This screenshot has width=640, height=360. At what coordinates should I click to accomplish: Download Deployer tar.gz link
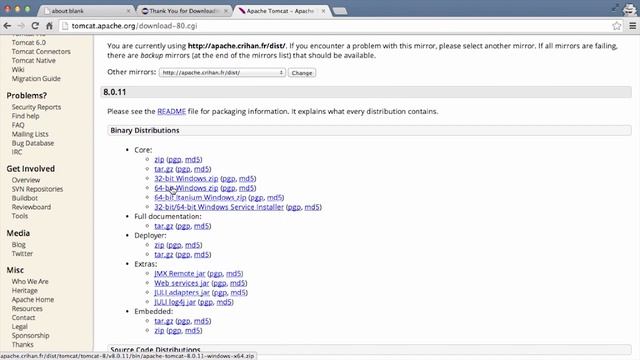(164, 255)
